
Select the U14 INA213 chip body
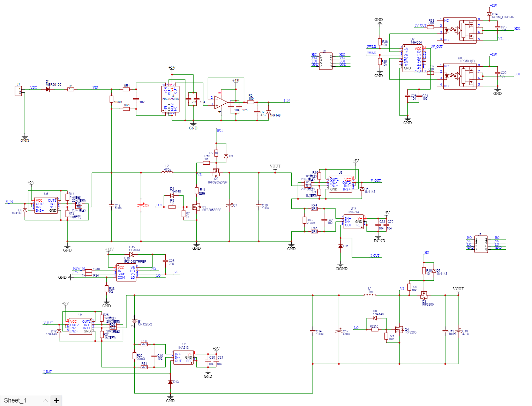coord(354,222)
